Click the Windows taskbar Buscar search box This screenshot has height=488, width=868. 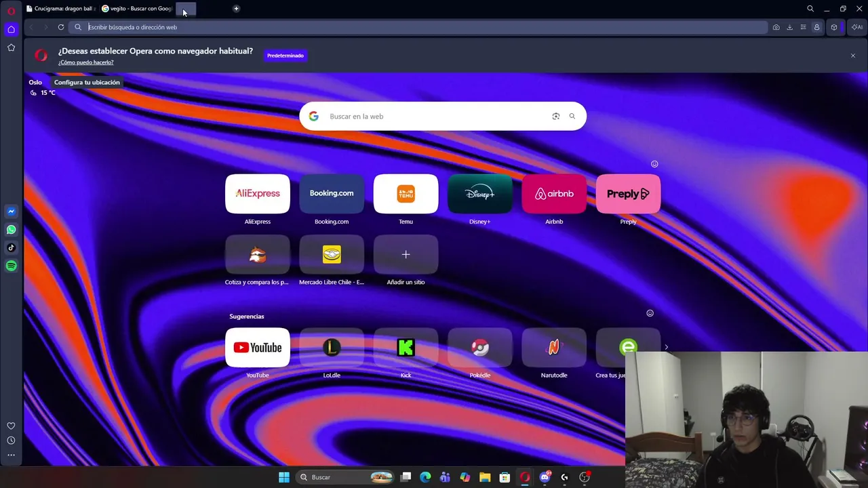click(x=346, y=477)
